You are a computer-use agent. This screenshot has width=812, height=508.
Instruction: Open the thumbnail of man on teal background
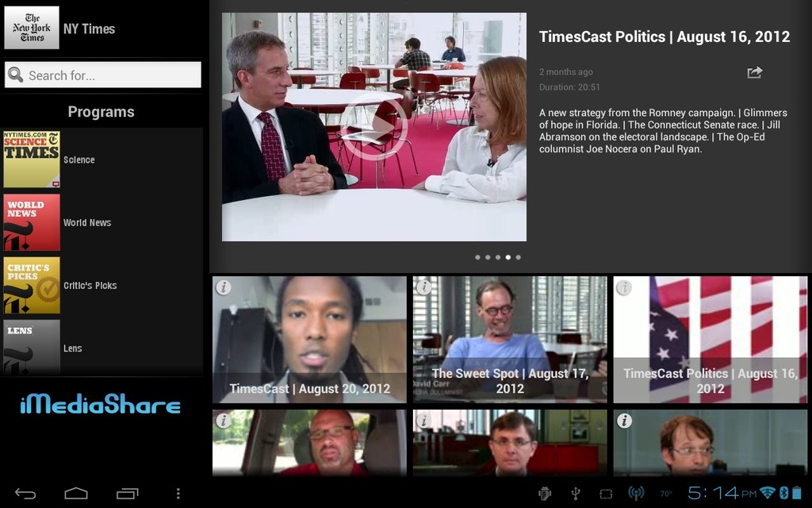[710, 443]
